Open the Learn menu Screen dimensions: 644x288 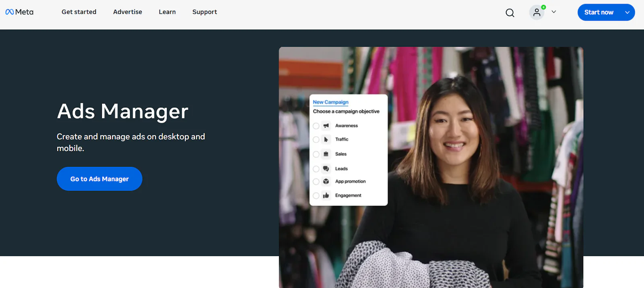tap(167, 12)
